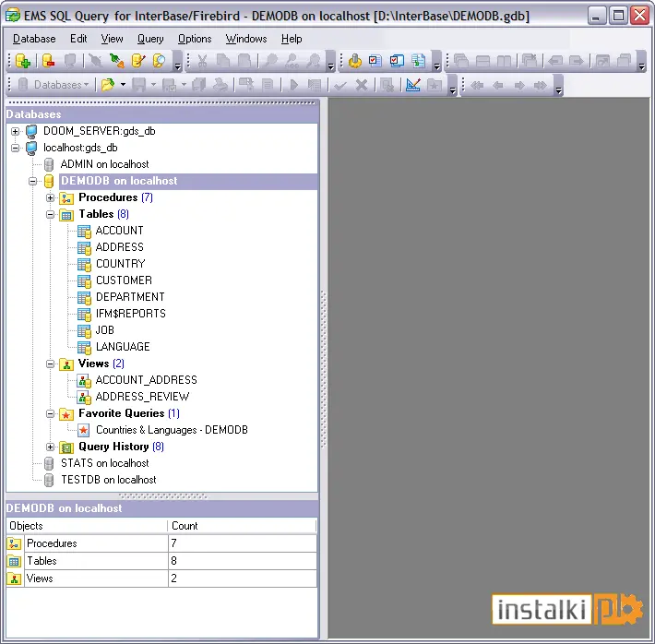Open the Edit menu

78,39
